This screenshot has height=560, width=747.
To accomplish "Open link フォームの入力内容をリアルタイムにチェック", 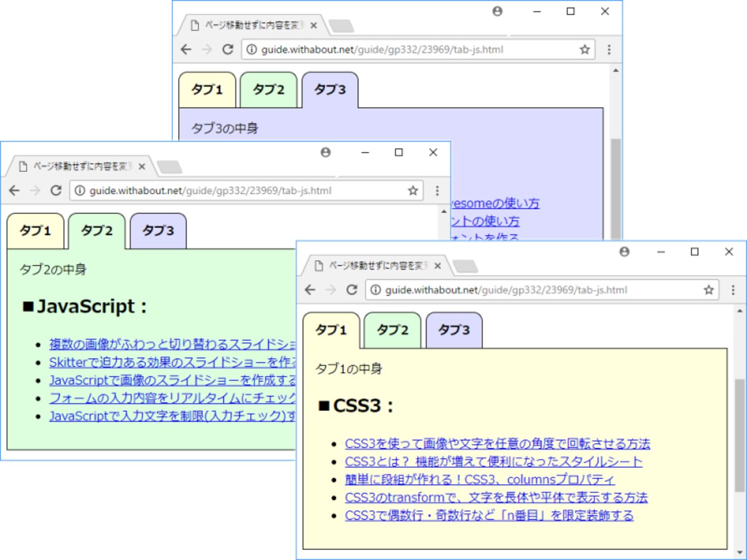I will coord(173,398).
